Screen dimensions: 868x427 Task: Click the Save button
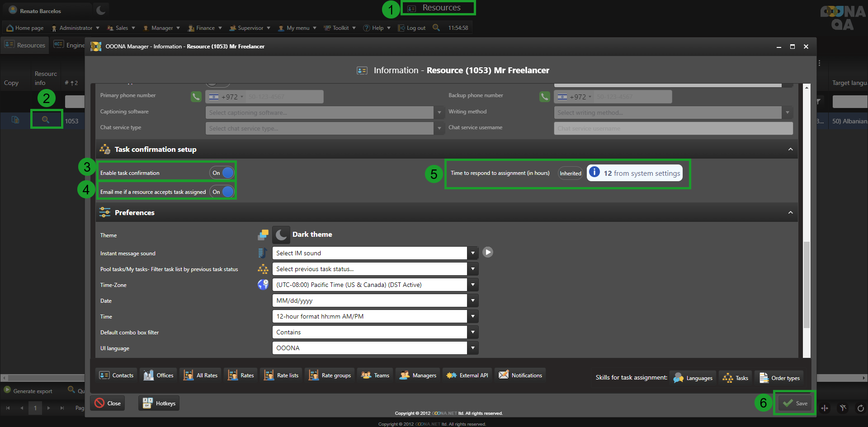(796, 404)
